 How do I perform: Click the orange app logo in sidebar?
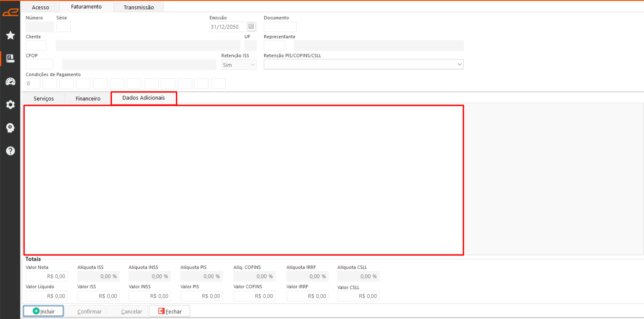coord(10,12)
